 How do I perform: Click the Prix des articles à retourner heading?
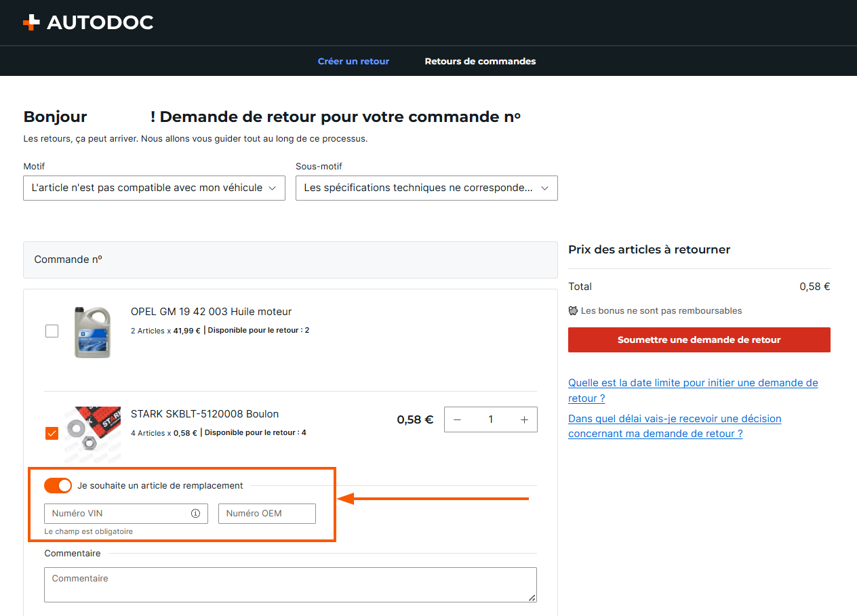(x=649, y=249)
